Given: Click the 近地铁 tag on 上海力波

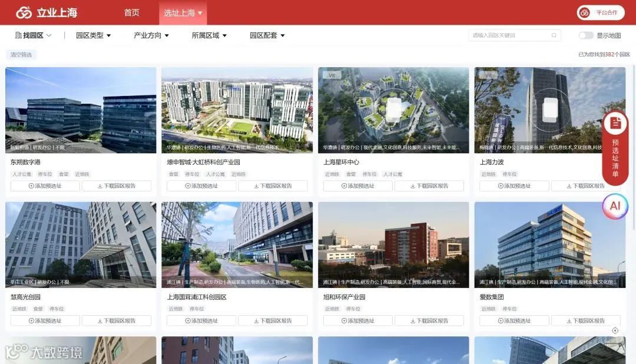Looking at the screenshot, I should pos(488,174).
